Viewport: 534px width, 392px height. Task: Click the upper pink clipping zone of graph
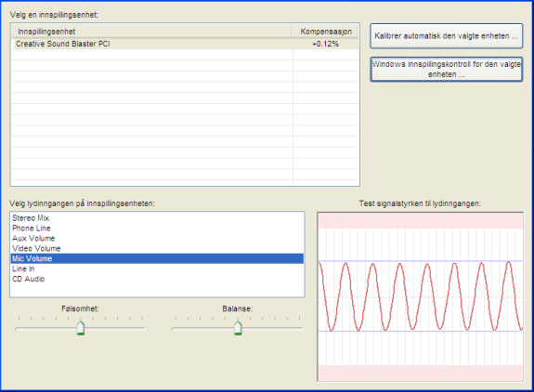point(421,221)
